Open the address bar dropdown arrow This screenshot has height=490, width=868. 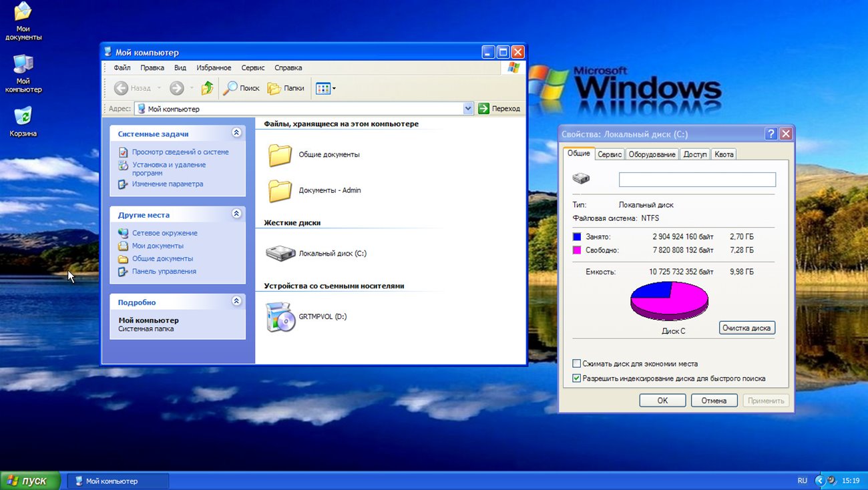tap(468, 109)
